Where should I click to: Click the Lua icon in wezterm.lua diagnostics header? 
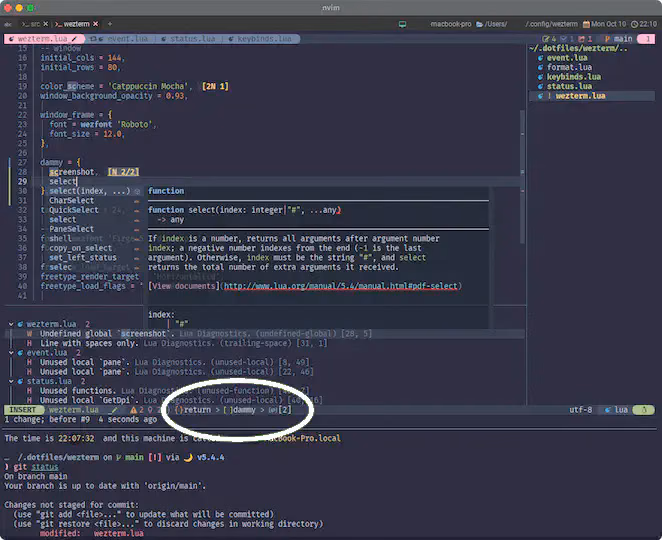[x=20, y=324]
